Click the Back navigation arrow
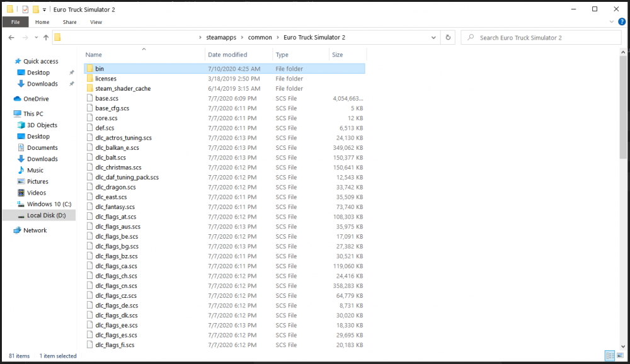630x364 pixels. (11, 38)
